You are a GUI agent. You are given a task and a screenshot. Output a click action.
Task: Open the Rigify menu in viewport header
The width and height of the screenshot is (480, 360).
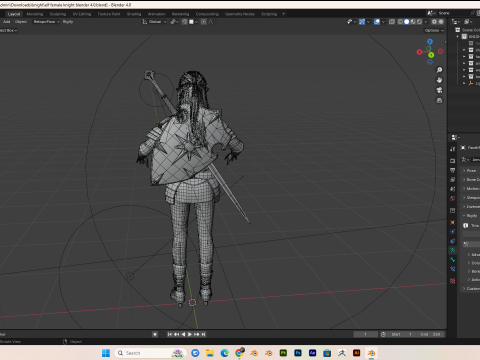(x=68, y=22)
